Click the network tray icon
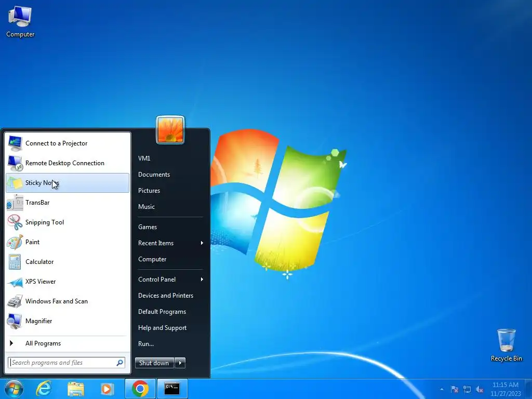This screenshot has width=532, height=399. click(x=467, y=389)
